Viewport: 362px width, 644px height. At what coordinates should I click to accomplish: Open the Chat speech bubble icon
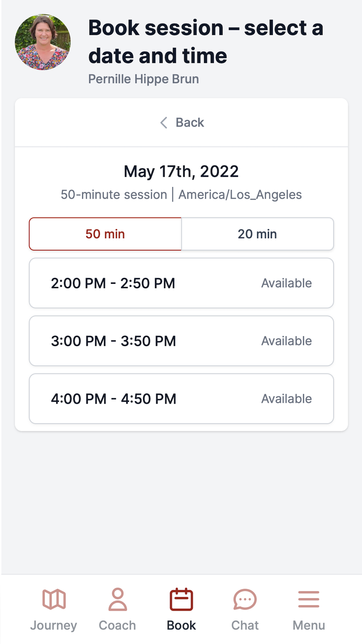[245, 599]
